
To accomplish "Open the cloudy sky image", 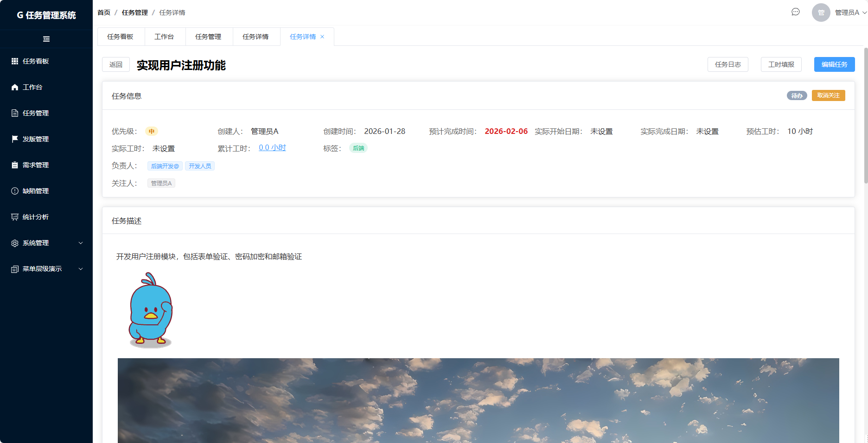I will tap(479, 400).
